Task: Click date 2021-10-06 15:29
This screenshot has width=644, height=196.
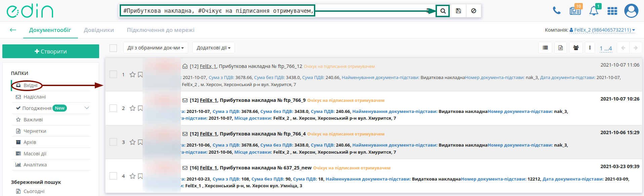Action: click(x=620, y=132)
